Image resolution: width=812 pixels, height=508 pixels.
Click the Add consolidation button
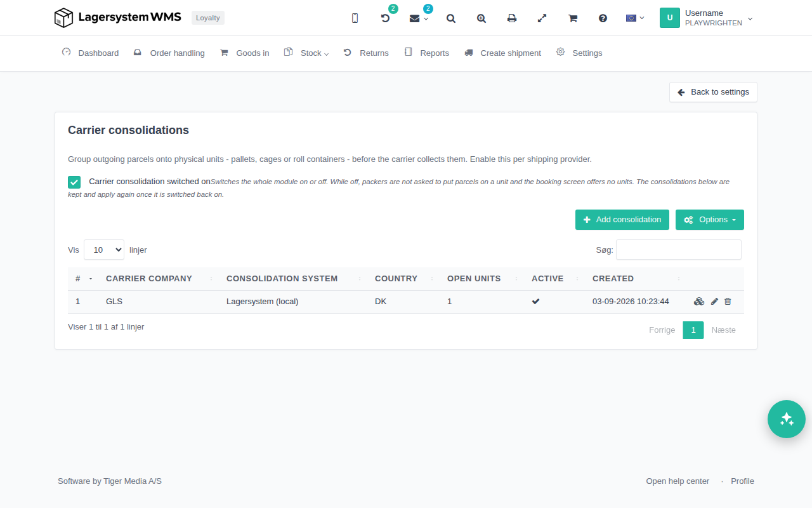tap(622, 220)
